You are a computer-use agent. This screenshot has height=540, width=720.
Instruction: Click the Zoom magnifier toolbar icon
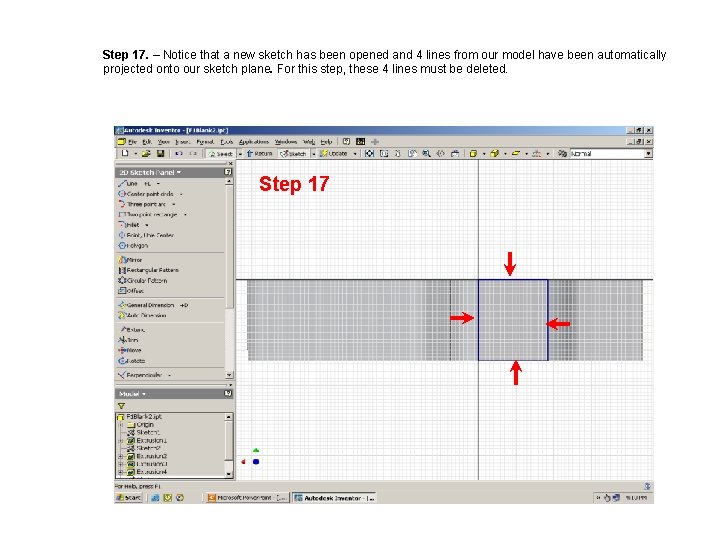427,153
